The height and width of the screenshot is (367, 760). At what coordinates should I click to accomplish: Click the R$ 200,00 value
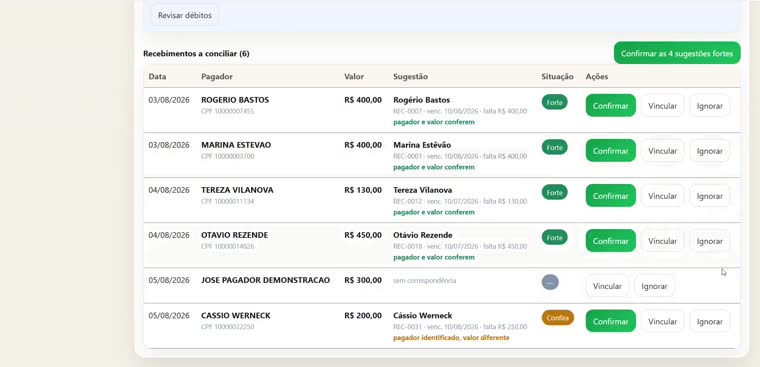point(363,316)
